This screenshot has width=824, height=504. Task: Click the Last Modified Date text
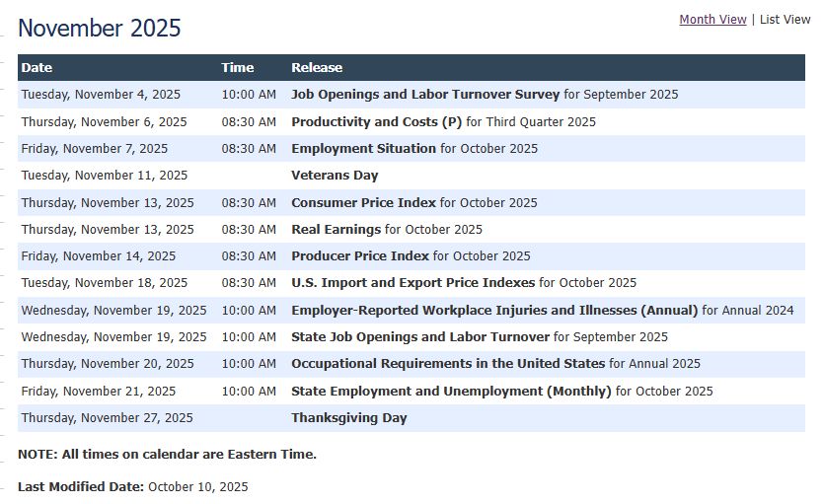coord(81,486)
